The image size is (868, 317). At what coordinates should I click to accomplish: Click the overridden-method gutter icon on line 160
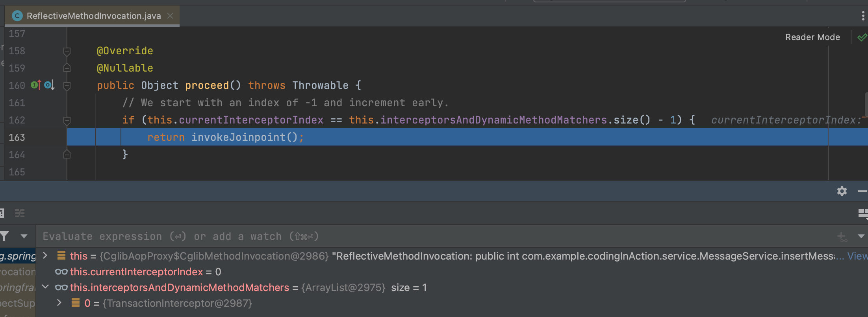click(x=49, y=85)
